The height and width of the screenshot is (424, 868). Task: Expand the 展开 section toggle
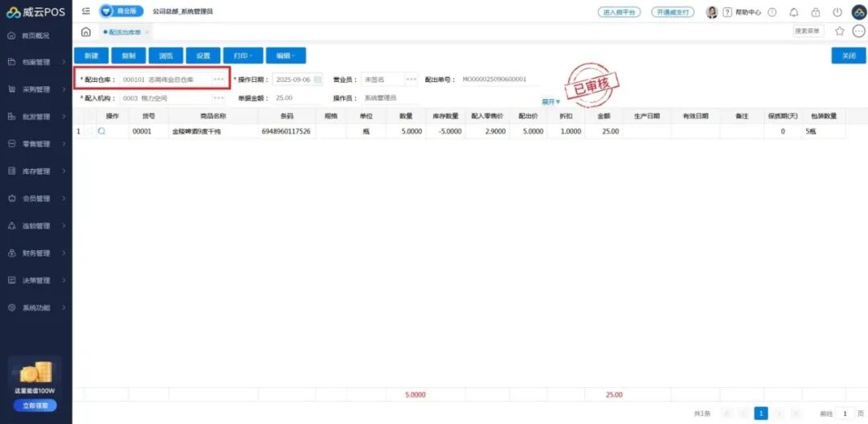point(551,102)
